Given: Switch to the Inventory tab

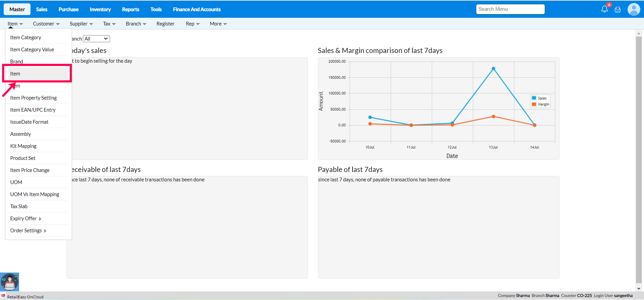Looking at the screenshot, I should [x=100, y=9].
